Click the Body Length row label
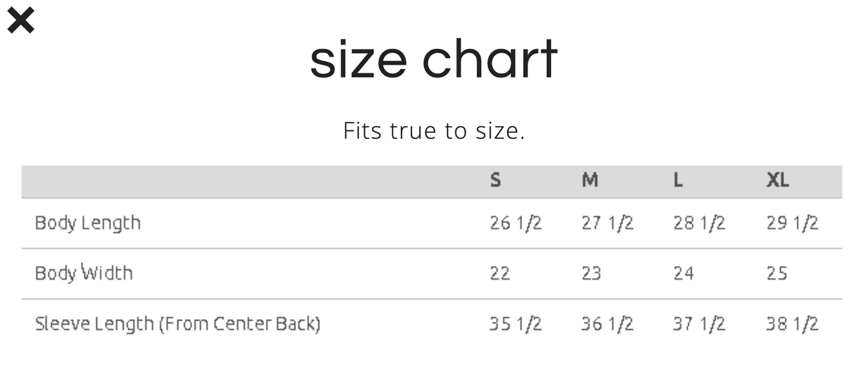868x382 pixels. (x=88, y=223)
